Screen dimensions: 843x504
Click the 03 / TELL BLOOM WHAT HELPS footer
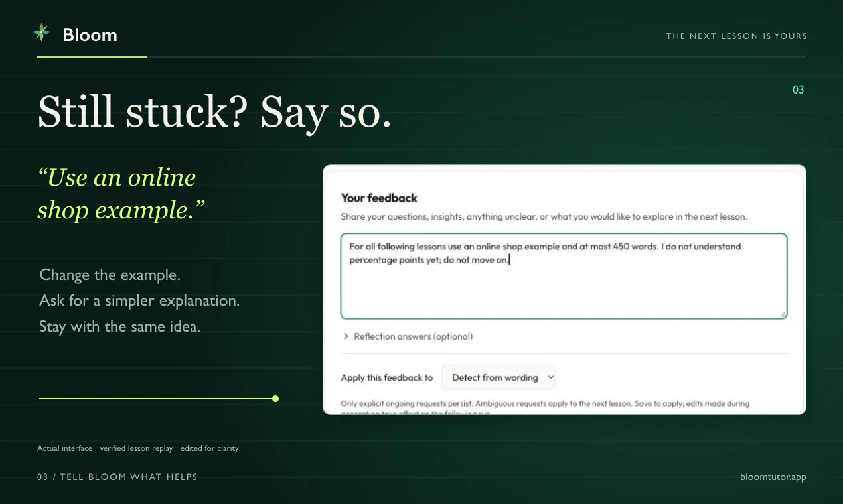(x=117, y=477)
